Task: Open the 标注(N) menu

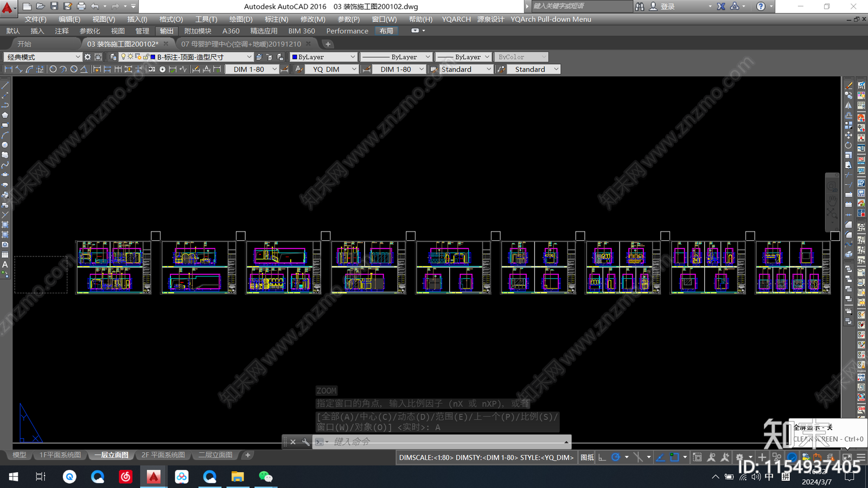Action: pyautogui.click(x=277, y=19)
